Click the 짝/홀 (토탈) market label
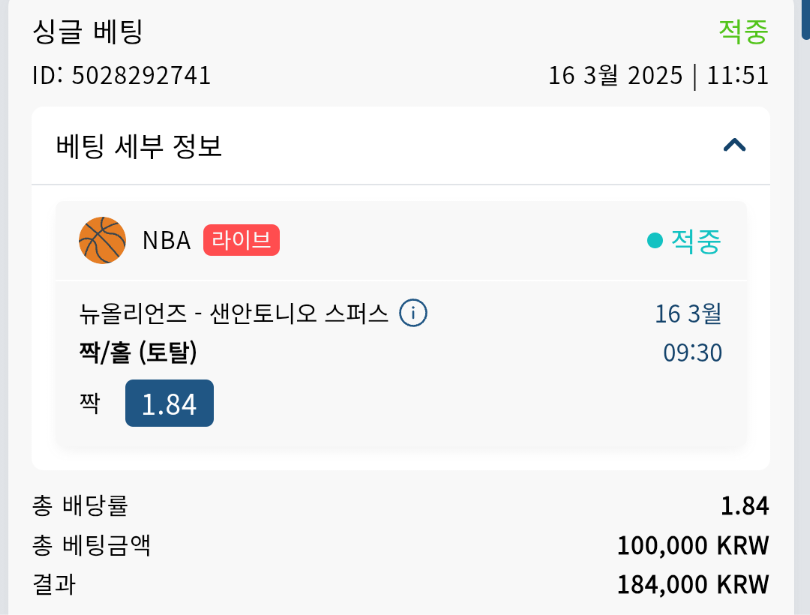 click(x=138, y=352)
